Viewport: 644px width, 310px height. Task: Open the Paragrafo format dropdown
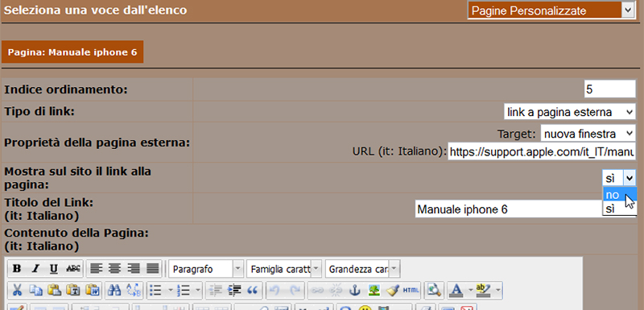point(206,269)
